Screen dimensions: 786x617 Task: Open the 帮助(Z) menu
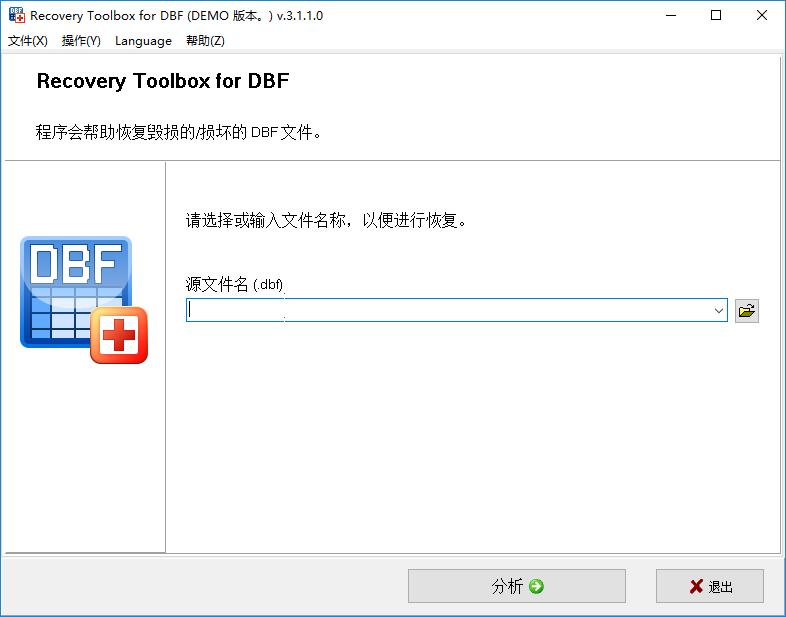pyautogui.click(x=205, y=41)
